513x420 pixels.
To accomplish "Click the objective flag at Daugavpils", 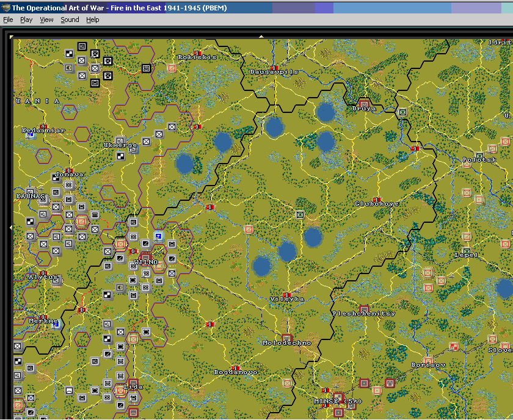I will click(x=274, y=67).
